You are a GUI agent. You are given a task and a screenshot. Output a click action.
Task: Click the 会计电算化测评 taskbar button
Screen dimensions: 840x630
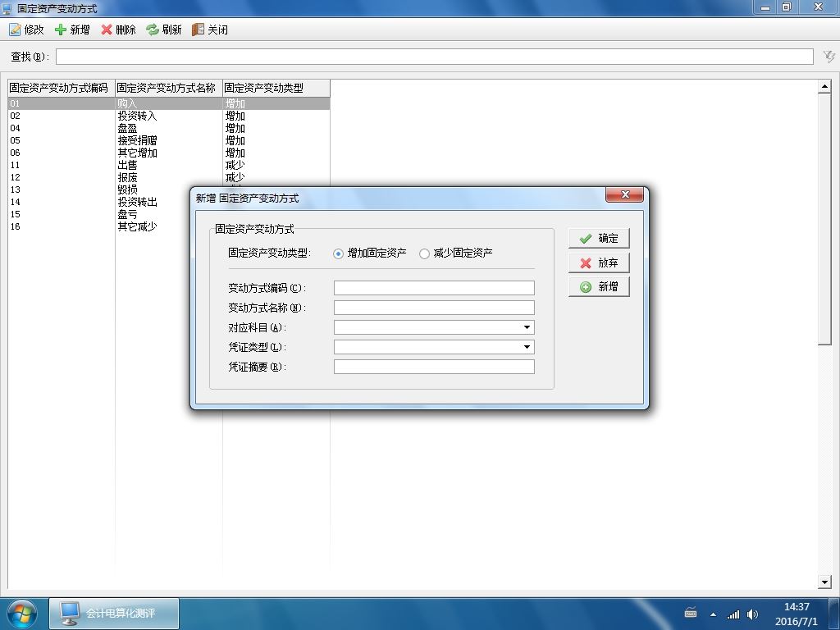(114, 614)
